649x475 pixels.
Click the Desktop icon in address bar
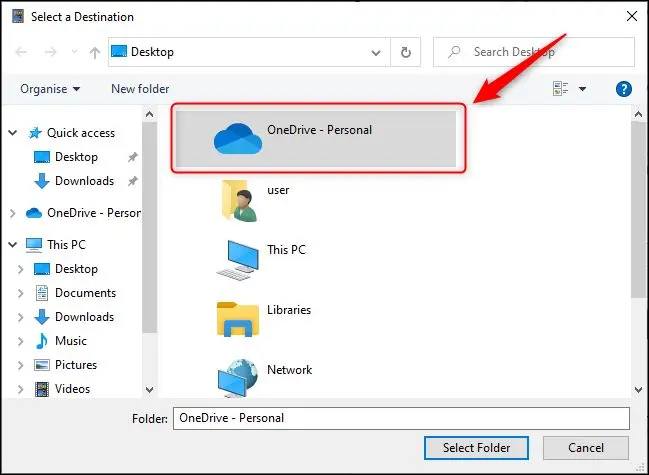119,52
